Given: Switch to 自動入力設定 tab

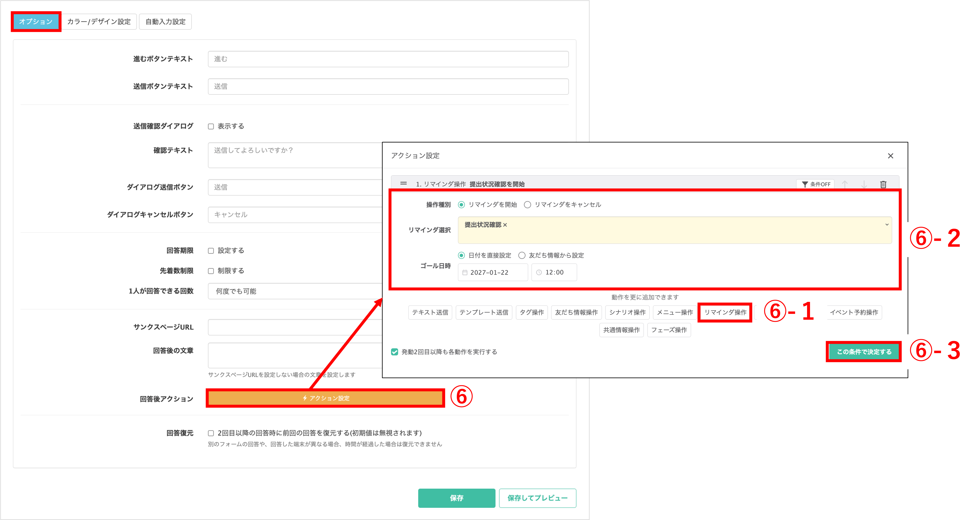Looking at the screenshot, I should [x=165, y=22].
